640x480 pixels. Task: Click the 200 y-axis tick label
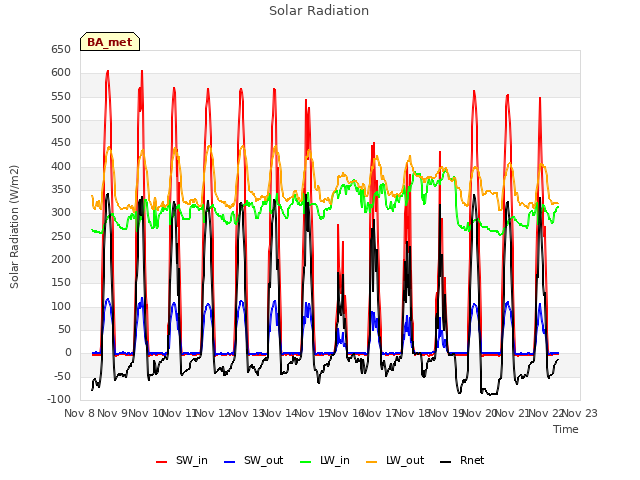tap(61, 260)
